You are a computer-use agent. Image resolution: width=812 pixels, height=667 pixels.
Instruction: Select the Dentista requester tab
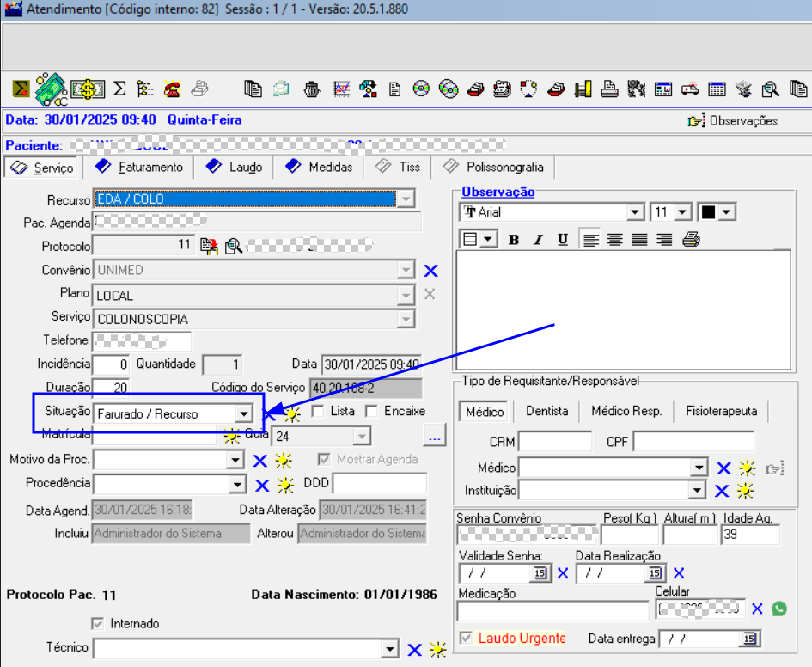(x=546, y=411)
